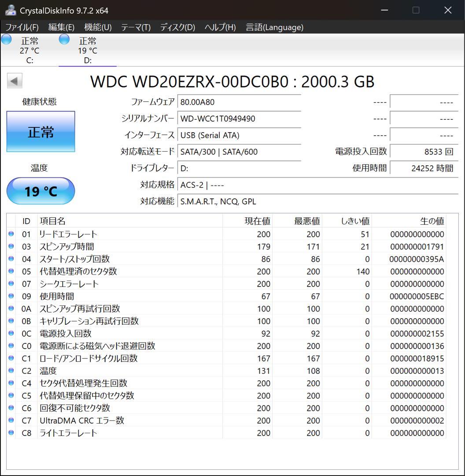This screenshot has width=465, height=476.
Task: Open the 編集(E) menu
Action: coord(61,27)
